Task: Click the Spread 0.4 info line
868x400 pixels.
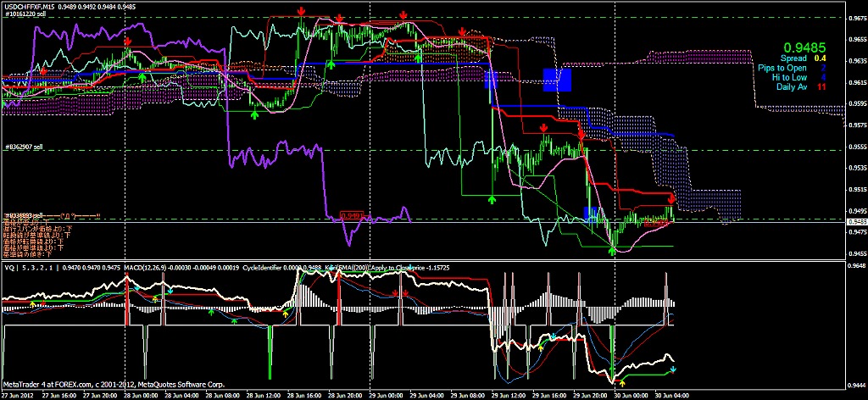Action: tap(804, 58)
